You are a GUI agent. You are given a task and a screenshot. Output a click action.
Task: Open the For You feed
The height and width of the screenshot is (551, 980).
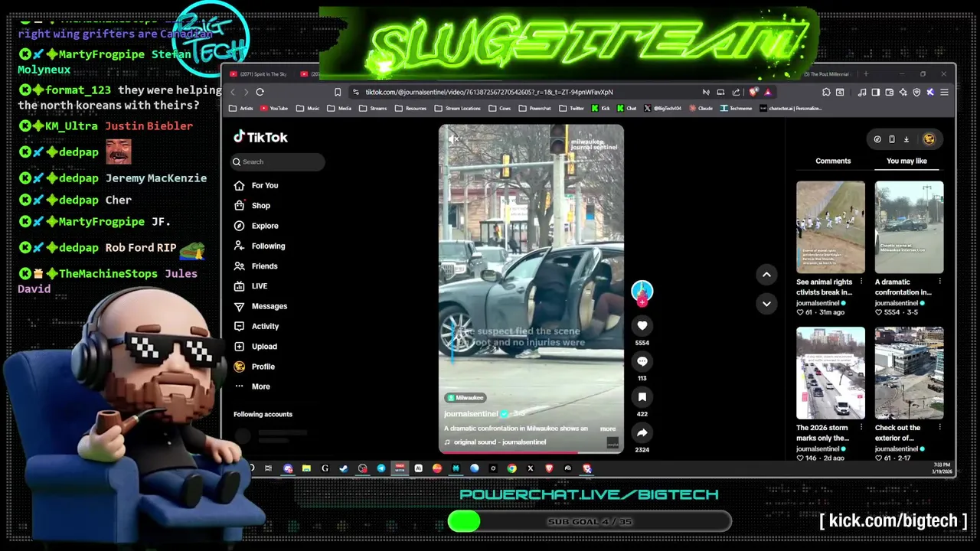(256, 185)
